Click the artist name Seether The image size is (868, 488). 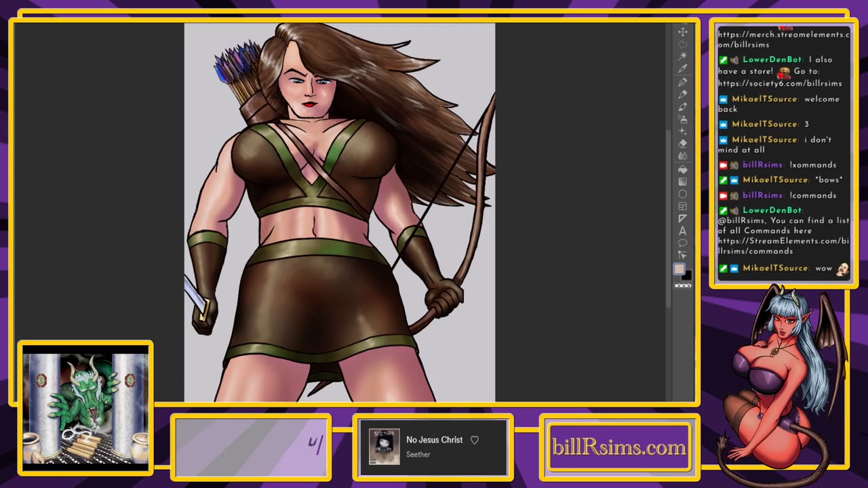coord(418,454)
